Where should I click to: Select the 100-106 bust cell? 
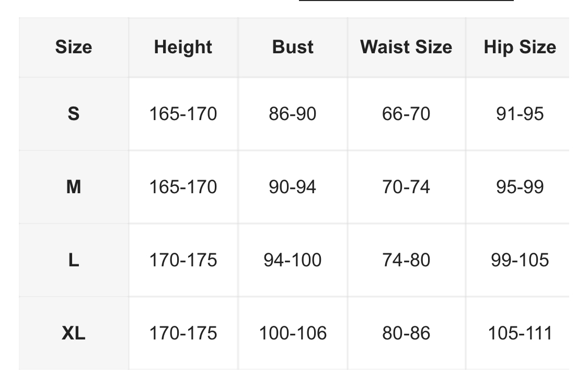(293, 333)
